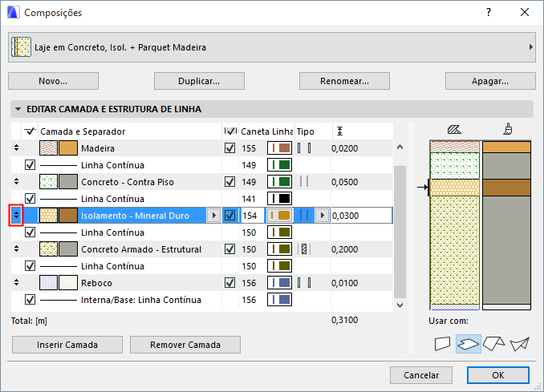Click the cut fill preview header icon

454,130
